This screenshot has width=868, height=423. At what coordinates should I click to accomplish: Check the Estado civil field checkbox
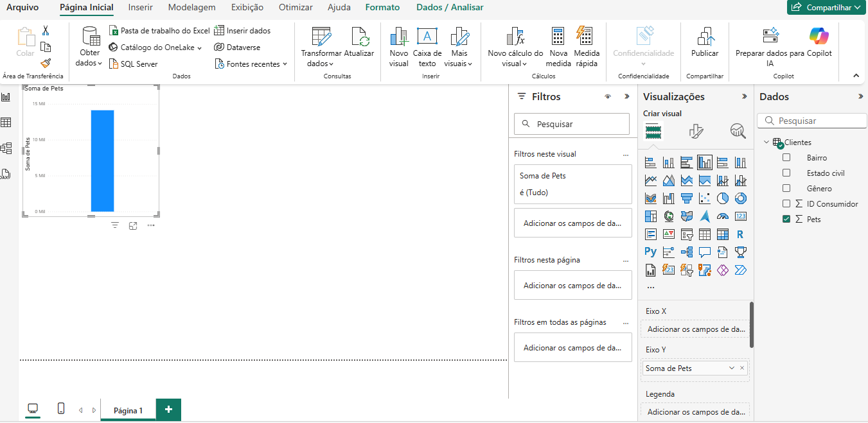(x=786, y=173)
